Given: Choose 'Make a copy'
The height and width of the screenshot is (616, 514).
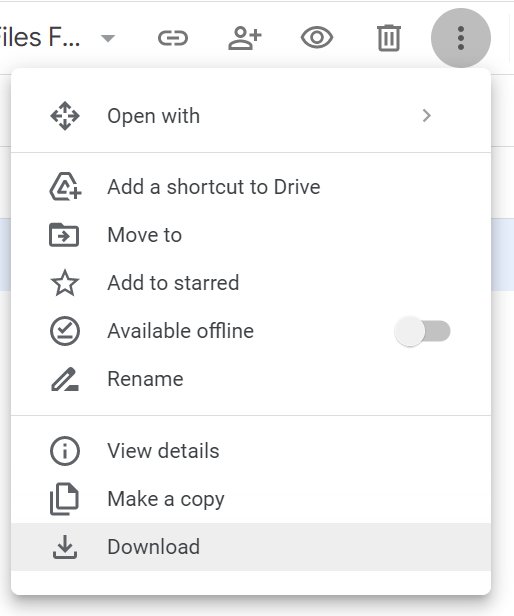Looking at the screenshot, I should (x=251, y=499).
